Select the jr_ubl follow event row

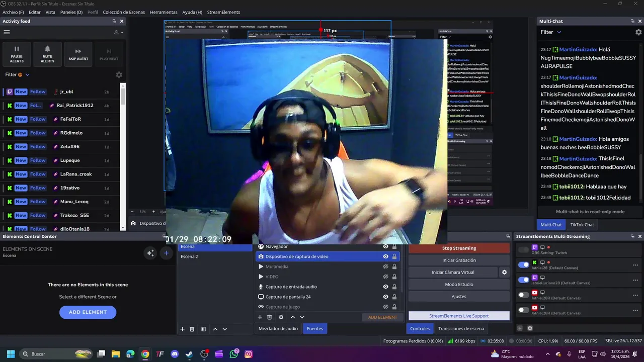(61, 92)
